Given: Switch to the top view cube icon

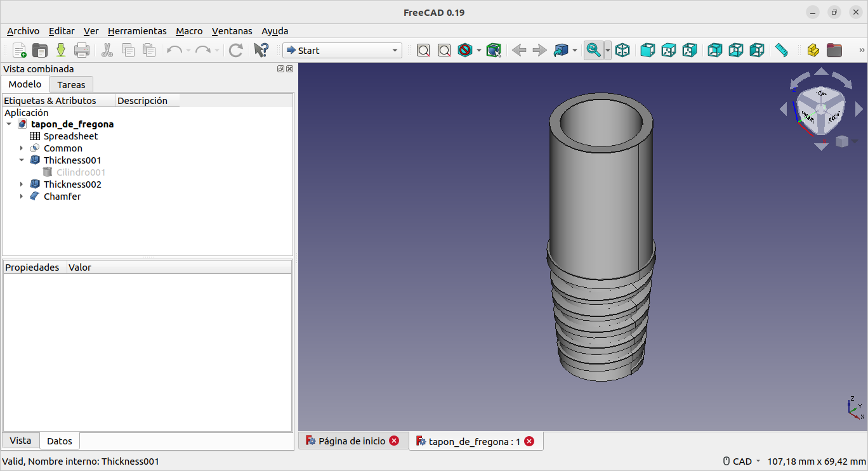Looking at the screenshot, I should tap(668, 50).
